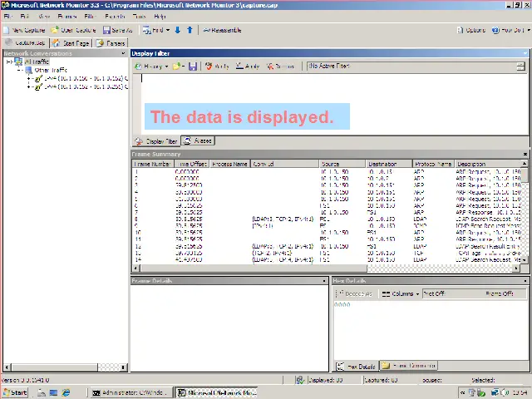532x399 pixels.
Task: Click the Start button
Action: click(x=15, y=392)
